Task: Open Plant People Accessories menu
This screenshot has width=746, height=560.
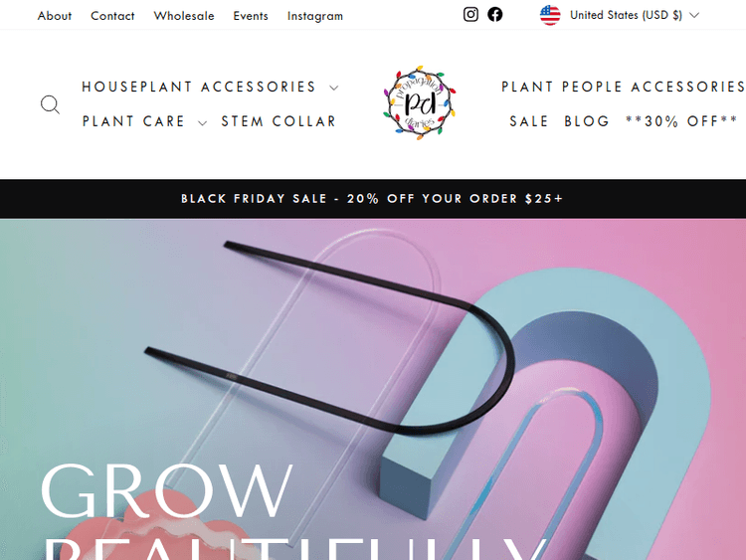Action: click(624, 87)
